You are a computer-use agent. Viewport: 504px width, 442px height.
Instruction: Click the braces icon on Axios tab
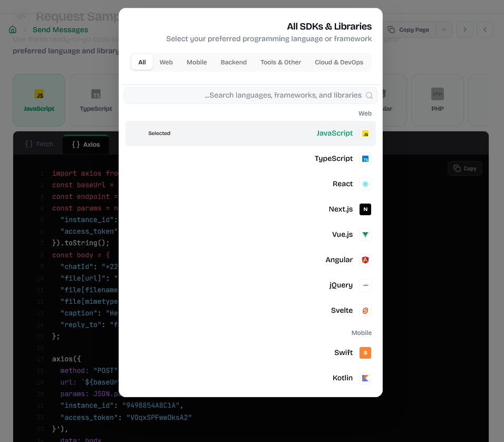[75, 145]
